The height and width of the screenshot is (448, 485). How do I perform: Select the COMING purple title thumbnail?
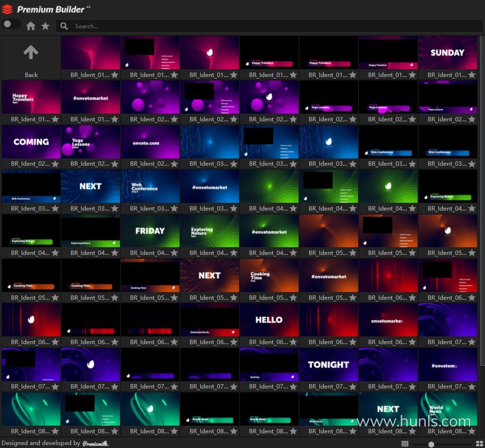coord(31,142)
